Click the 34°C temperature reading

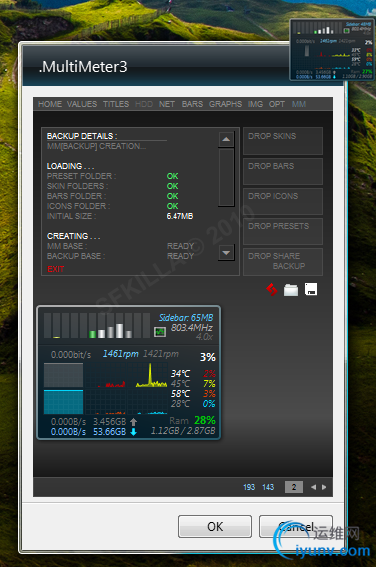pyautogui.click(x=180, y=374)
